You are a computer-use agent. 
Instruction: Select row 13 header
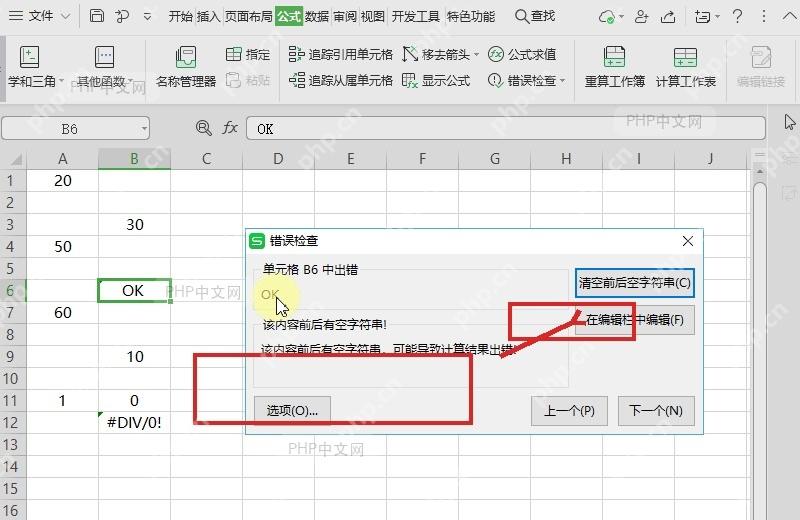tap(11, 444)
